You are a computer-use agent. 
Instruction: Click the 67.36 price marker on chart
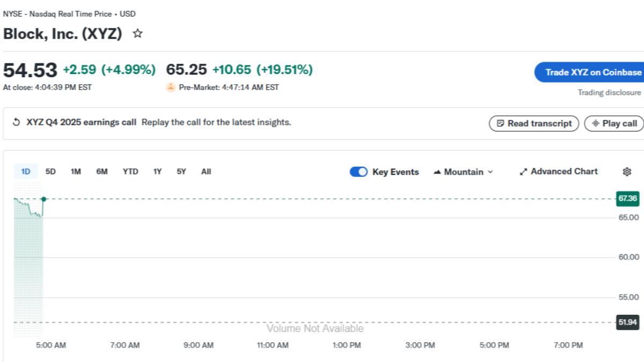pos(627,198)
